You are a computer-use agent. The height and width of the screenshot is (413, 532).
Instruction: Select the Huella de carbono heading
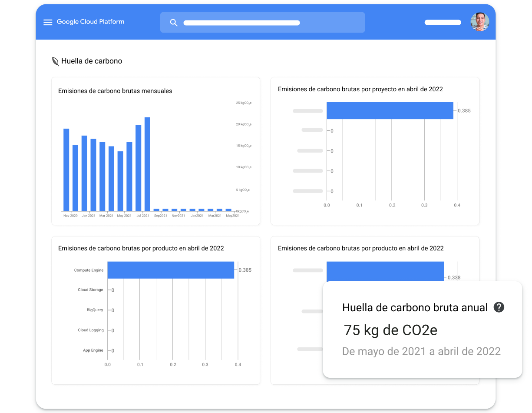click(x=92, y=61)
